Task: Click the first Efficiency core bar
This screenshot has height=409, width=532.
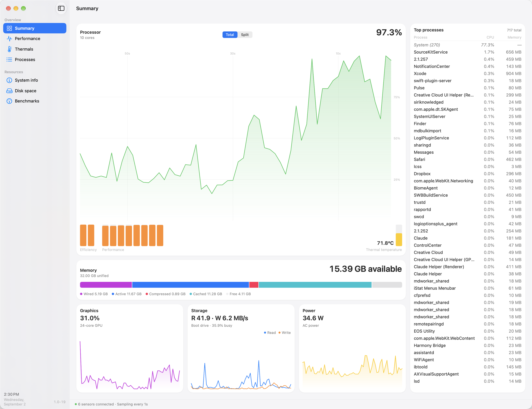Action: coord(83,235)
